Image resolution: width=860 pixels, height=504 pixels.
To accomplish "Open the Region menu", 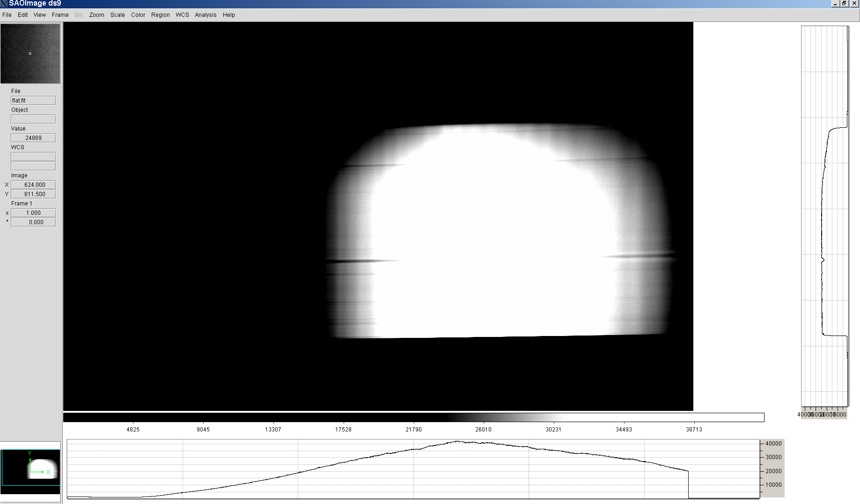I will pos(160,15).
